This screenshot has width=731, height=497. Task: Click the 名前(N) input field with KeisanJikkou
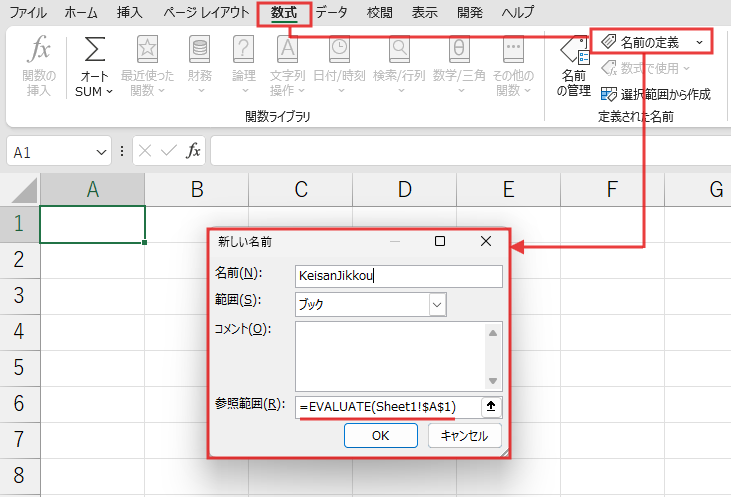[399, 276]
